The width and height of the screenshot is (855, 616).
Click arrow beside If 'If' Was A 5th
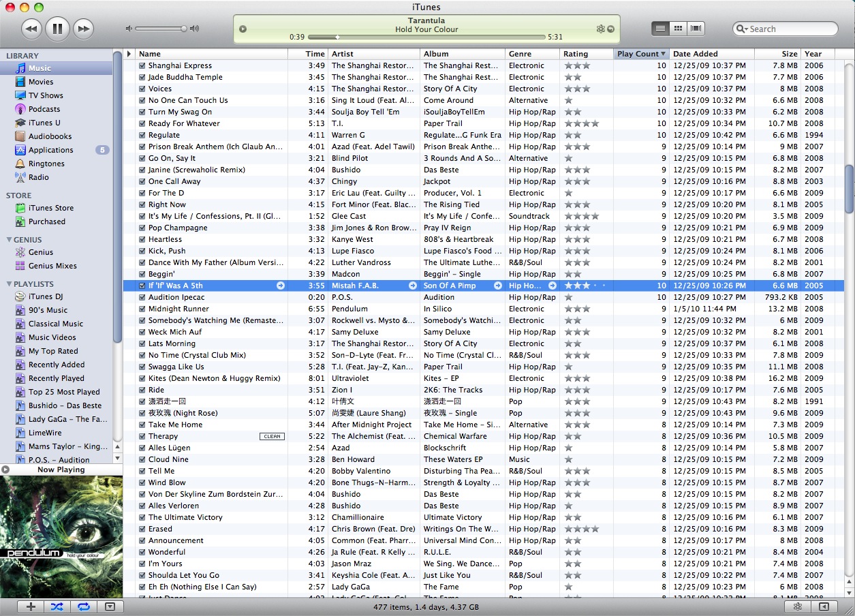click(x=281, y=286)
